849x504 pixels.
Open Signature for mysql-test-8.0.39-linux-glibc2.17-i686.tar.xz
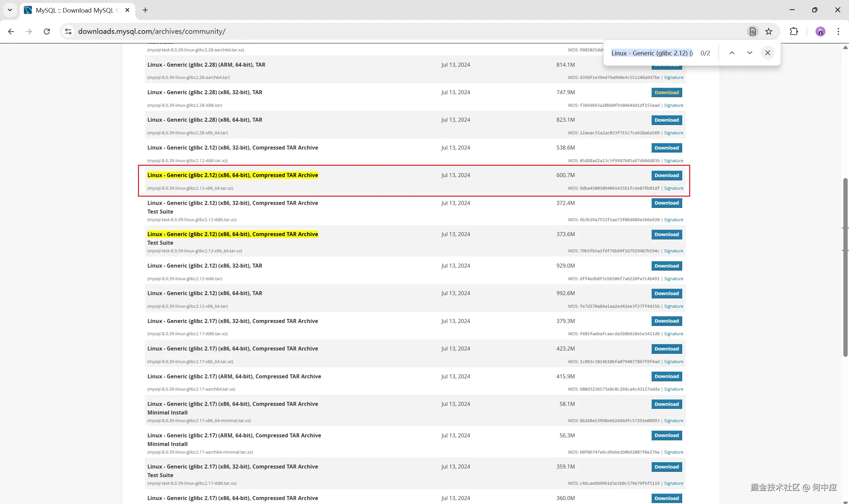(x=674, y=483)
